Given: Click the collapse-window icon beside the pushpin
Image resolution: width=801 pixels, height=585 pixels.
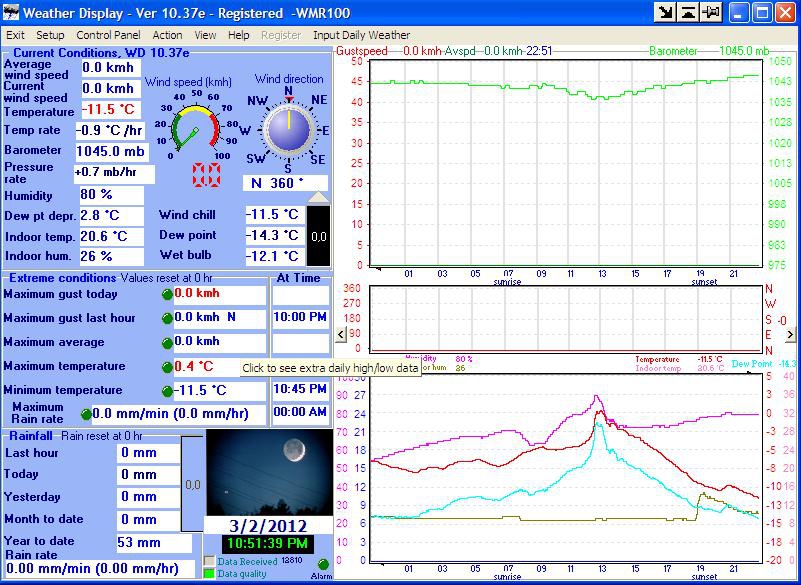Looking at the screenshot, I should 689,13.
